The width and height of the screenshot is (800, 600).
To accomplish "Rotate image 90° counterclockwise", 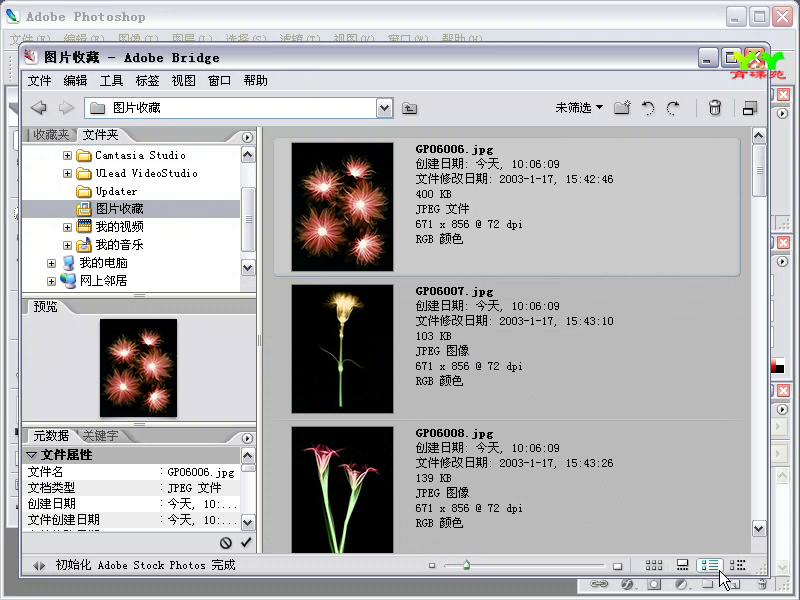I will 648,108.
